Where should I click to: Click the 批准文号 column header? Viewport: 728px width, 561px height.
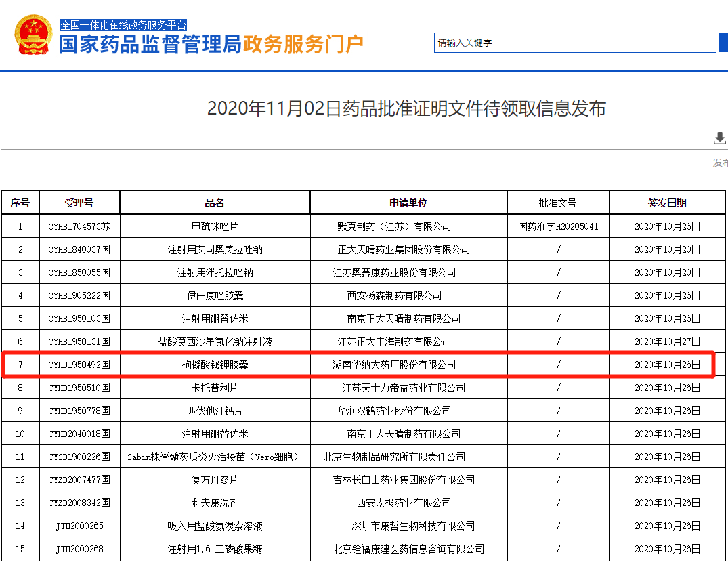[557, 203]
